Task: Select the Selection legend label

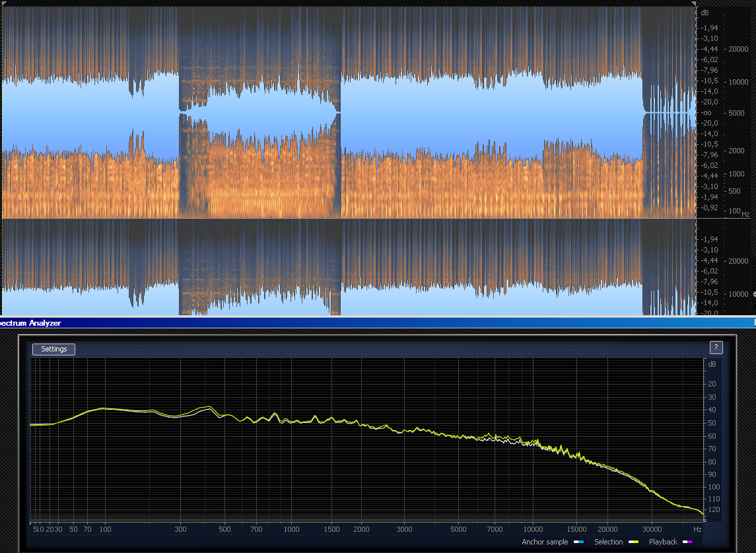Action: (x=608, y=542)
